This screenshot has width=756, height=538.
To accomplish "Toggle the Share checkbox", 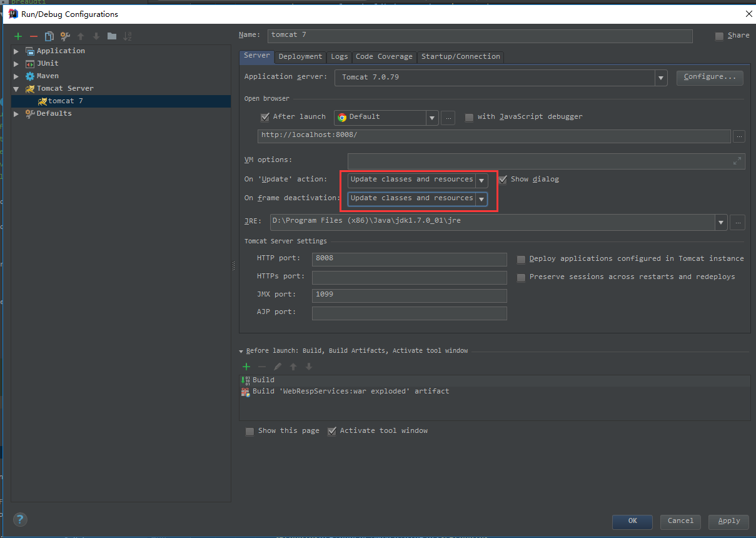I will pos(719,36).
